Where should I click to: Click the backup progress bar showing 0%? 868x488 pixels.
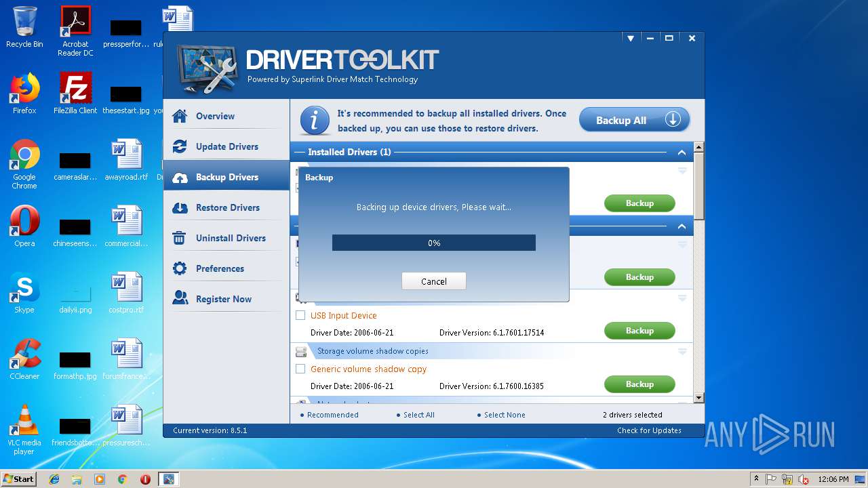433,243
